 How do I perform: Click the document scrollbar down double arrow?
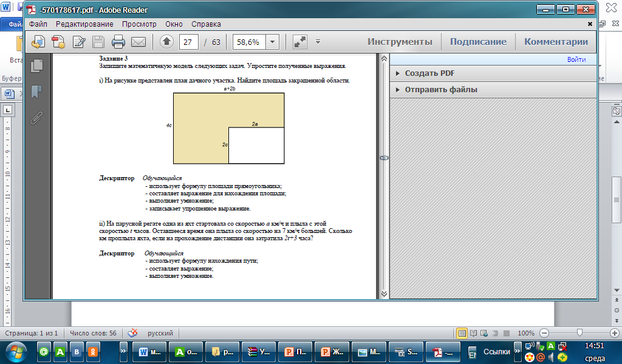(384, 294)
